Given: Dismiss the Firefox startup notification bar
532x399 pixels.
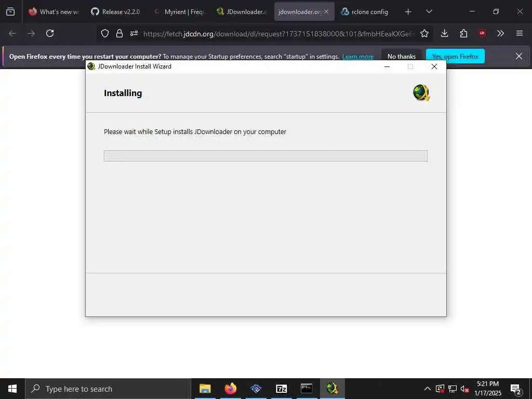Looking at the screenshot, I should tap(519, 56).
